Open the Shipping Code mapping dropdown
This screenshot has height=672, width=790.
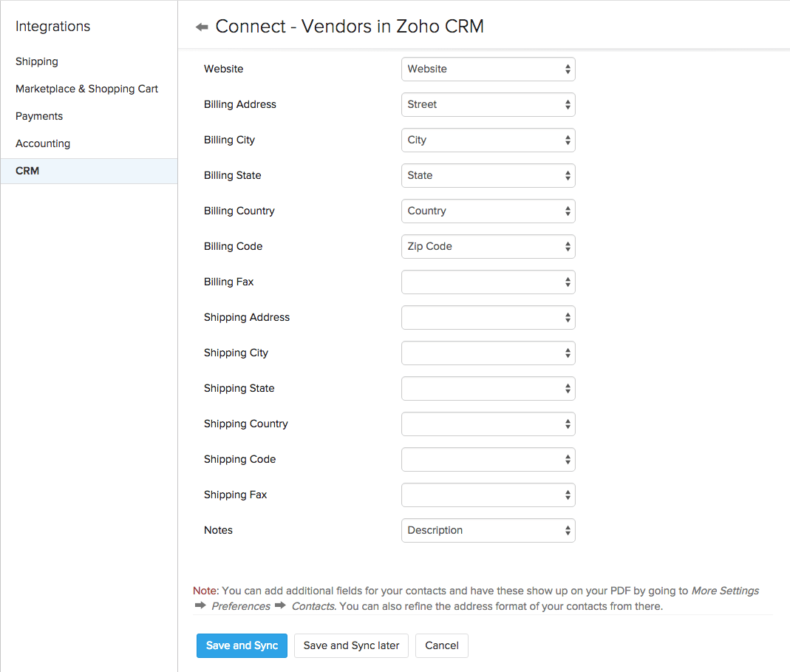488,459
